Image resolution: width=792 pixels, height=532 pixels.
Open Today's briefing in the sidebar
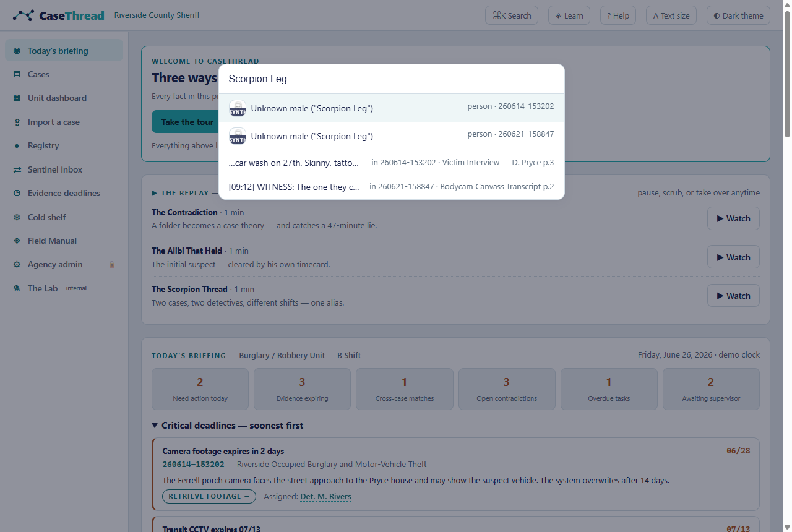pos(64,51)
